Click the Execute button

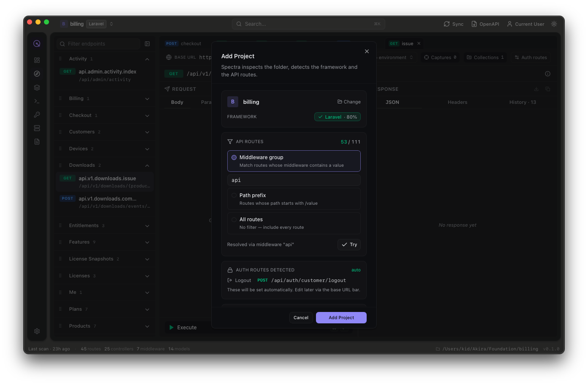coord(183,328)
